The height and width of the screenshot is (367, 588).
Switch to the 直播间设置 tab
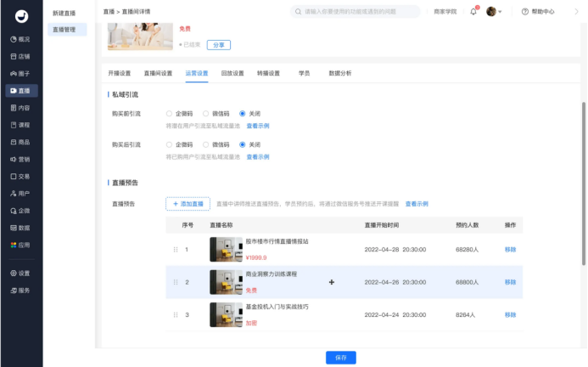pyautogui.click(x=158, y=73)
